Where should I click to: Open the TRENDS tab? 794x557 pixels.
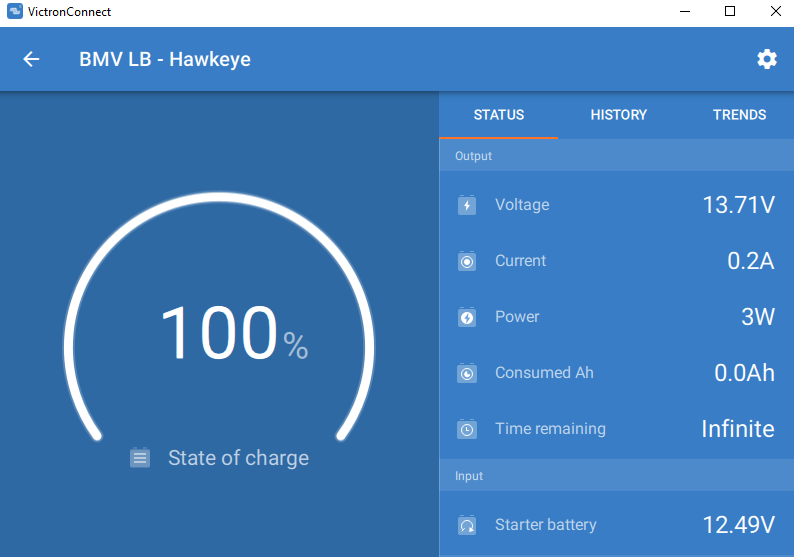(x=739, y=115)
